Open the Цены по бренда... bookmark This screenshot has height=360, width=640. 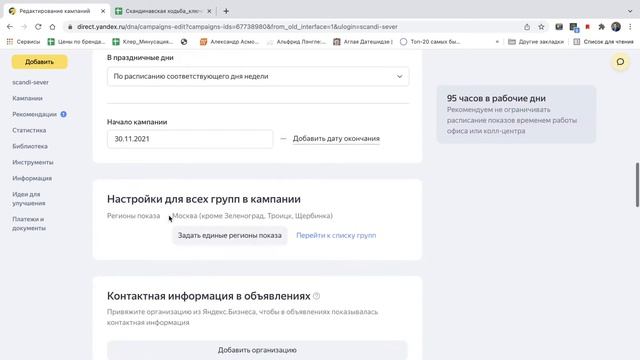click(x=76, y=42)
